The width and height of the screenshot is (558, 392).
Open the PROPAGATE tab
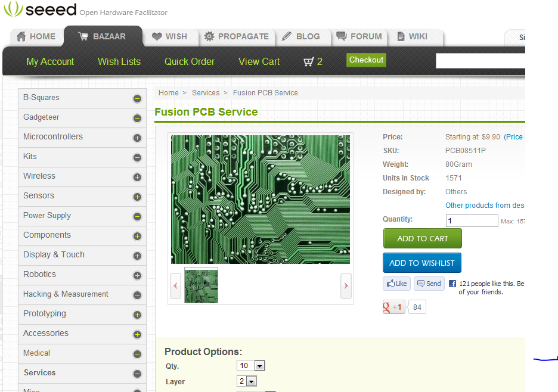(x=236, y=37)
